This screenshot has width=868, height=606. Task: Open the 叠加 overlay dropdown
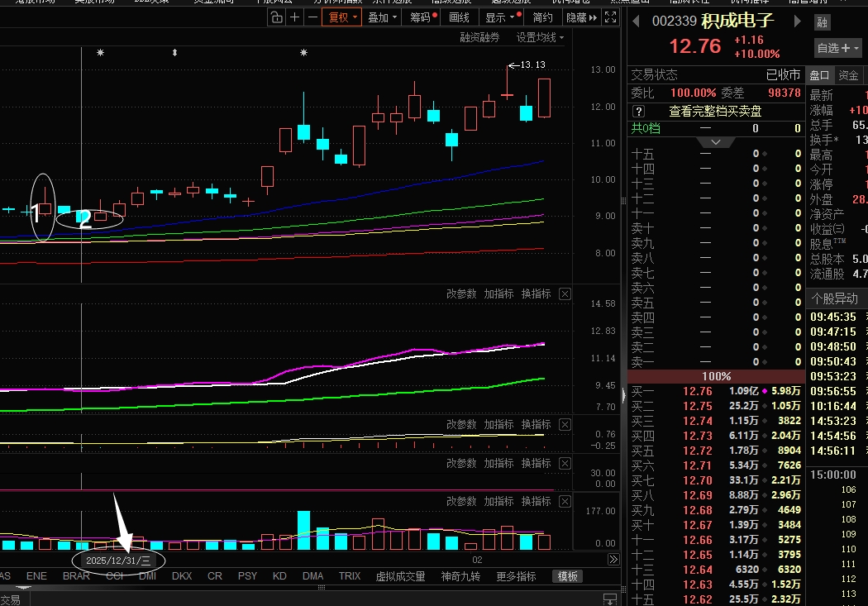[383, 17]
